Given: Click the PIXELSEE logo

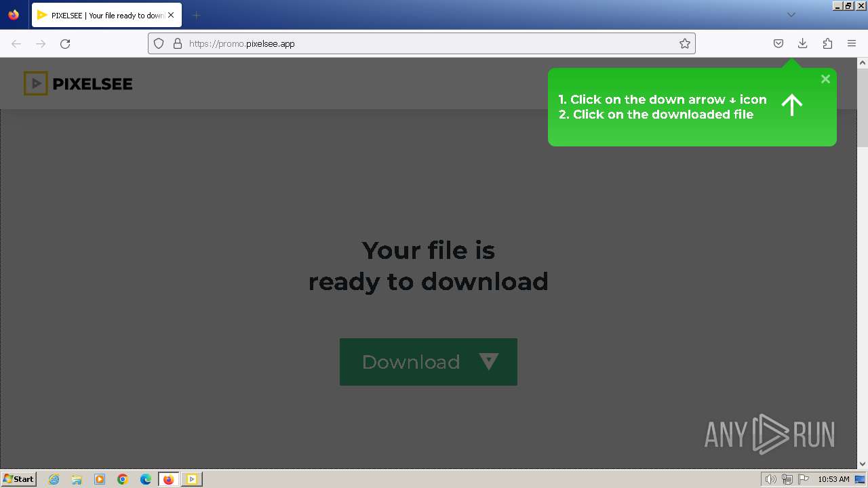Looking at the screenshot, I should (x=78, y=83).
